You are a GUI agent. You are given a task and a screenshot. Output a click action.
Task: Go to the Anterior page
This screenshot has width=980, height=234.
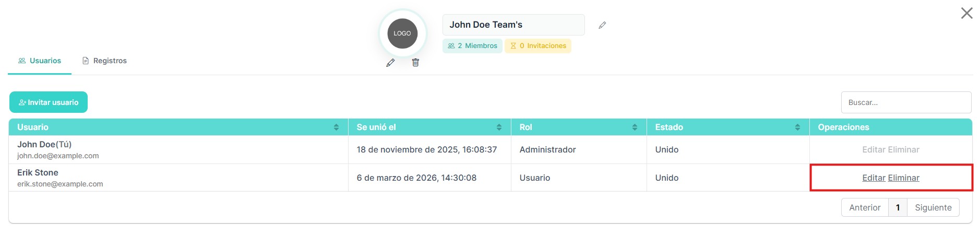coord(865,207)
